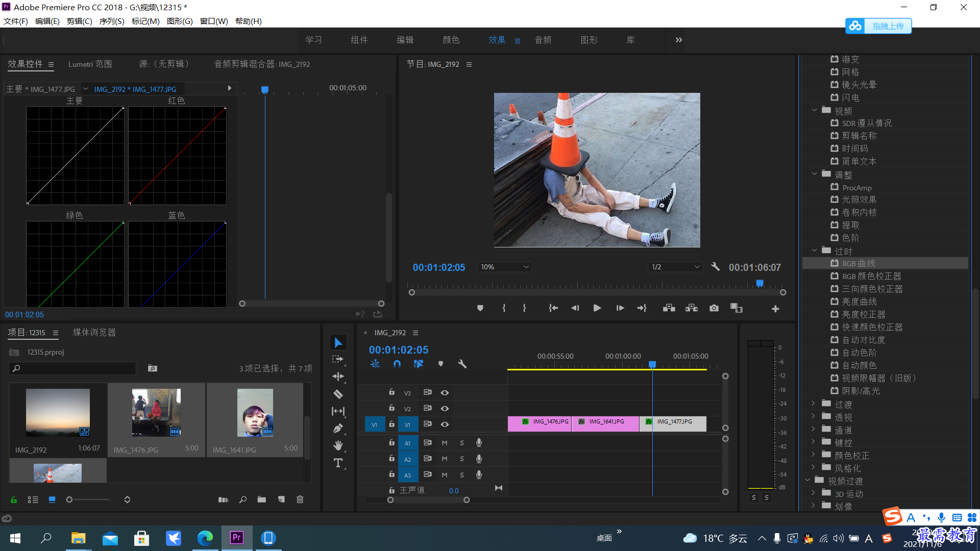The image size is (980, 551).
Task: Add marker in program monitor
Action: tap(480, 308)
